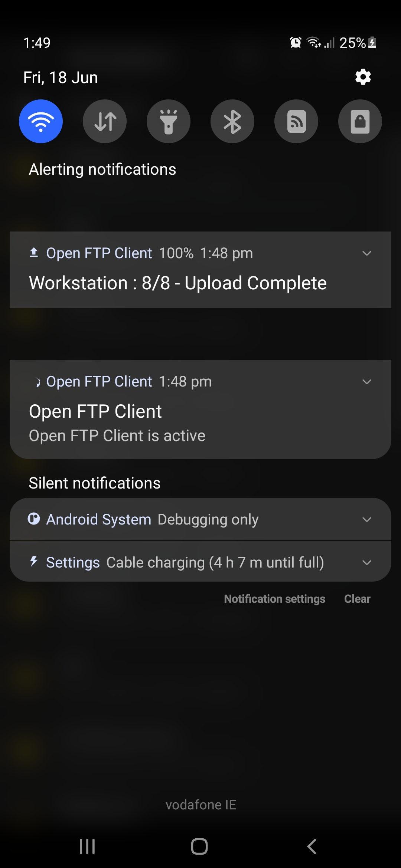Tap the screen rotation lock tile
This screenshot has width=401, height=868.
click(x=360, y=121)
